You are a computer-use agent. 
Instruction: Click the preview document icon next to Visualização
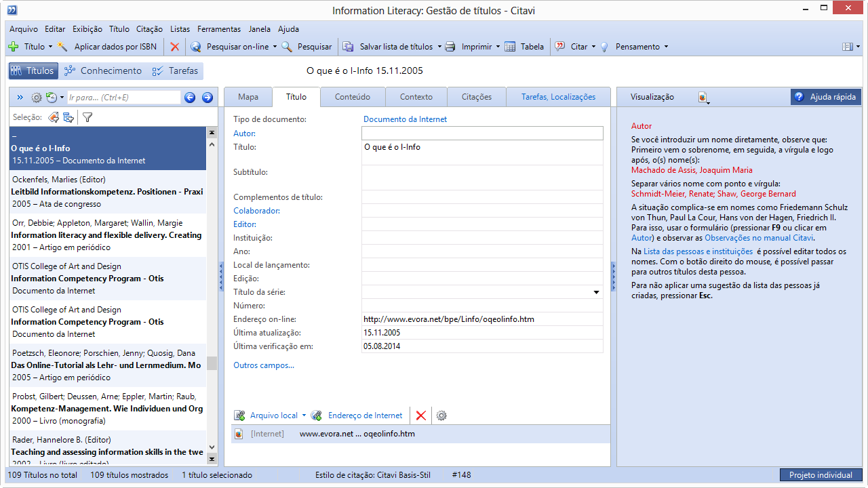[703, 98]
